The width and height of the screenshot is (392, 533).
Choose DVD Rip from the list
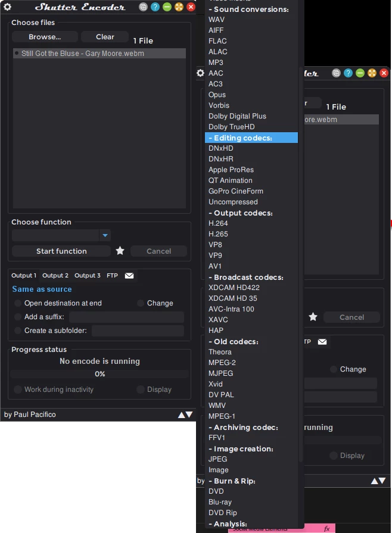pos(223,513)
